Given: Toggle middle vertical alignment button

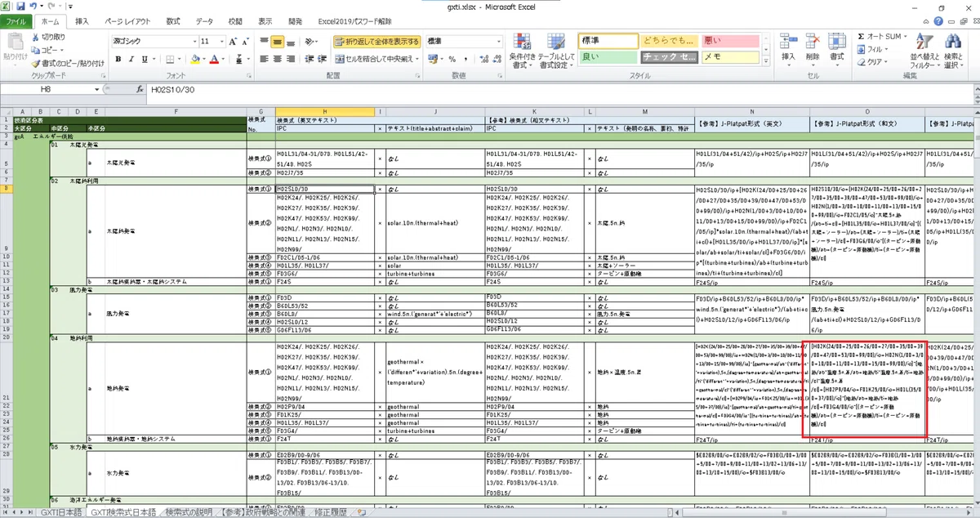Looking at the screenshot, I should pyautogui.click(x=278, y=42).
